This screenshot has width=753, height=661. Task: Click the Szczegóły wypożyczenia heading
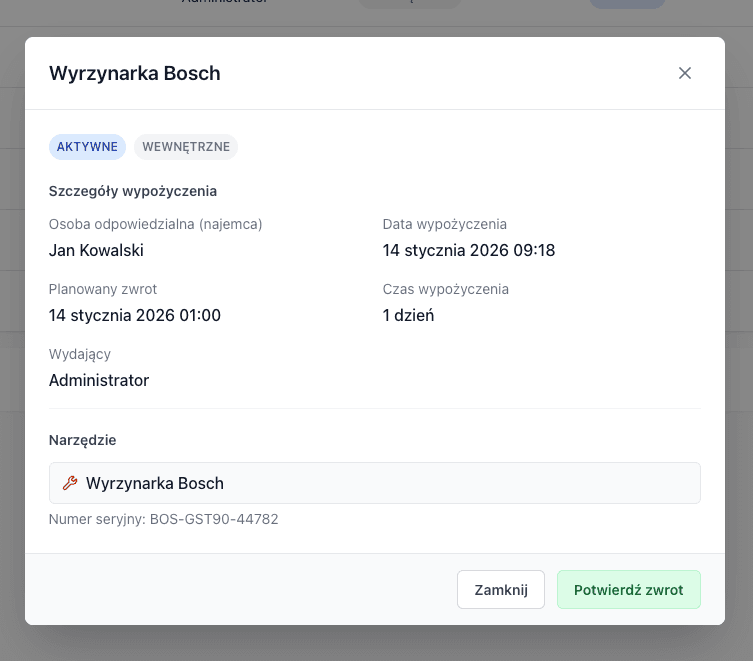coord(133,191)
